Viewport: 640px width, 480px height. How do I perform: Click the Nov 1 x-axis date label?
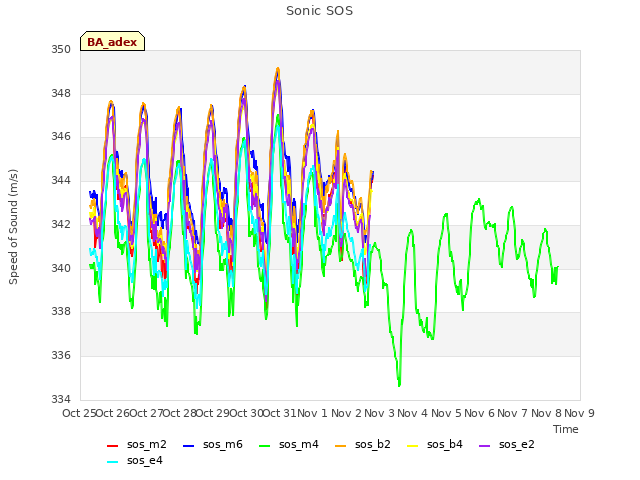(313, 413)
